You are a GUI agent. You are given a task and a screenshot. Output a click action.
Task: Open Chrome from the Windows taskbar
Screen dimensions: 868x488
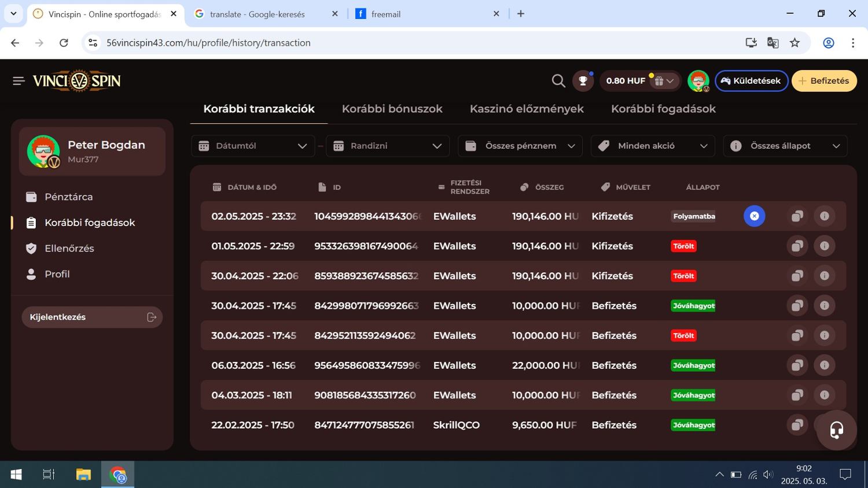pos(118,475)
